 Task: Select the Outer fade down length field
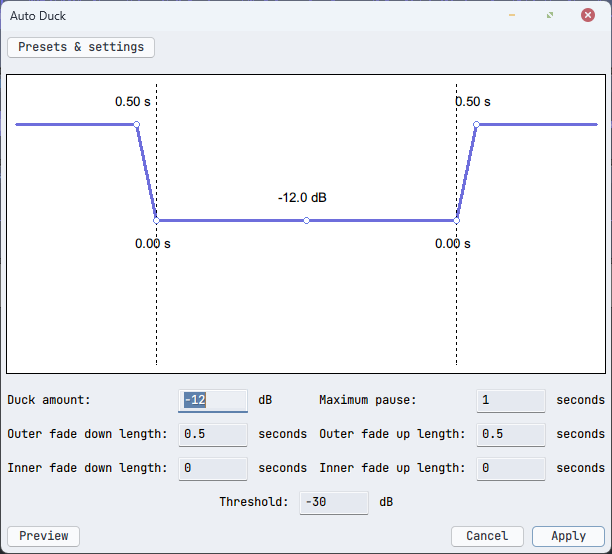click(x=212, y=434)
